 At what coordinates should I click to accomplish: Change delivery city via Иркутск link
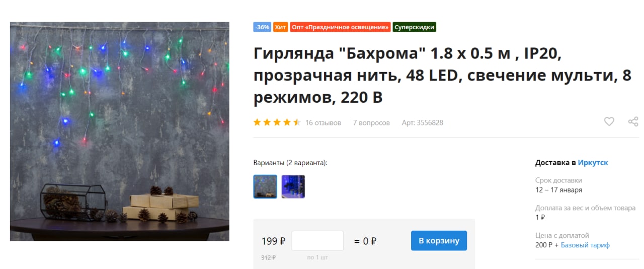point(593,163)
